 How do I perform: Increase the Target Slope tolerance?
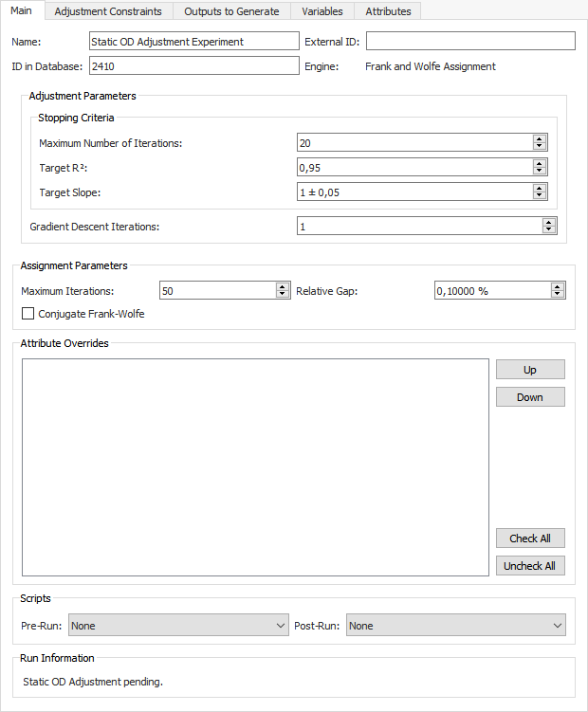click(540, 188)
